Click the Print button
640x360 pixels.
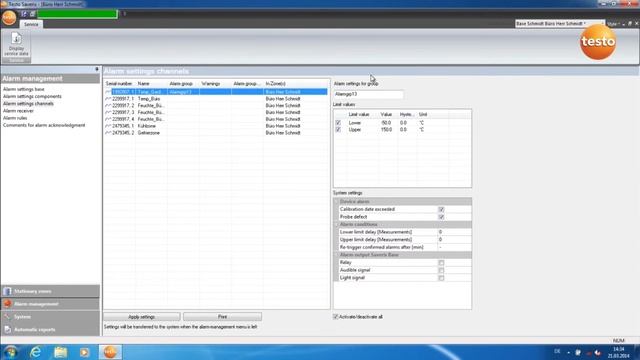(222, 317)
